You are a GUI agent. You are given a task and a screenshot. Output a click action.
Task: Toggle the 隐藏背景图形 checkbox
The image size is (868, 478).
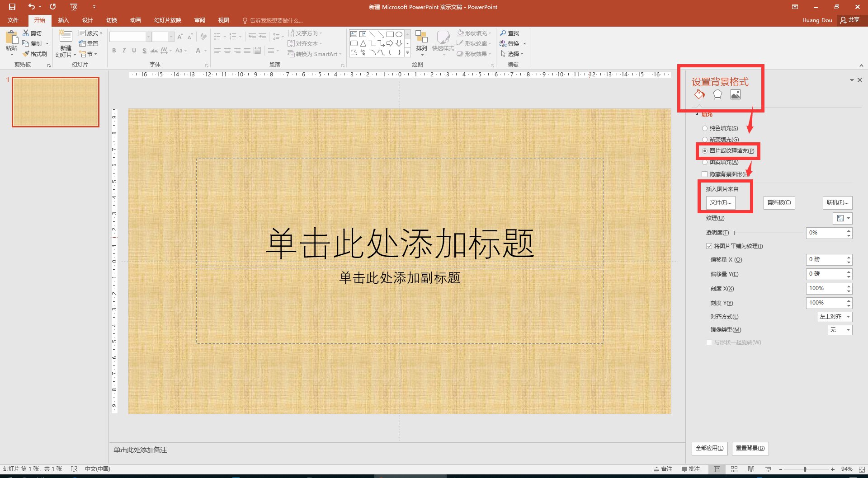[x=704, y=174]
